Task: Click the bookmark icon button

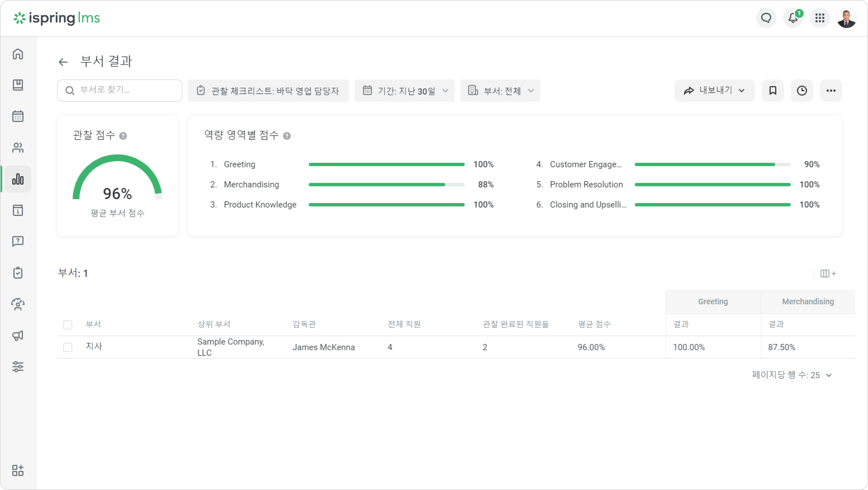Action: click(773, 91)
